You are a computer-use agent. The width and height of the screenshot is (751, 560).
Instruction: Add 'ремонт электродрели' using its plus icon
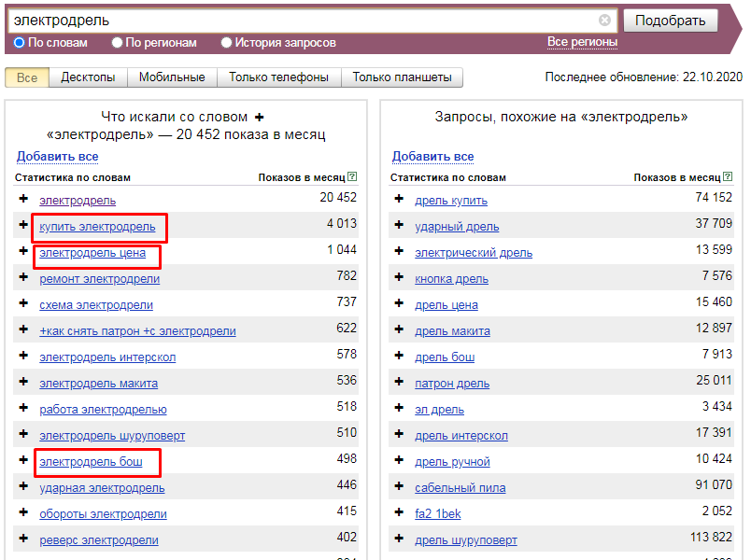(23, 277)
